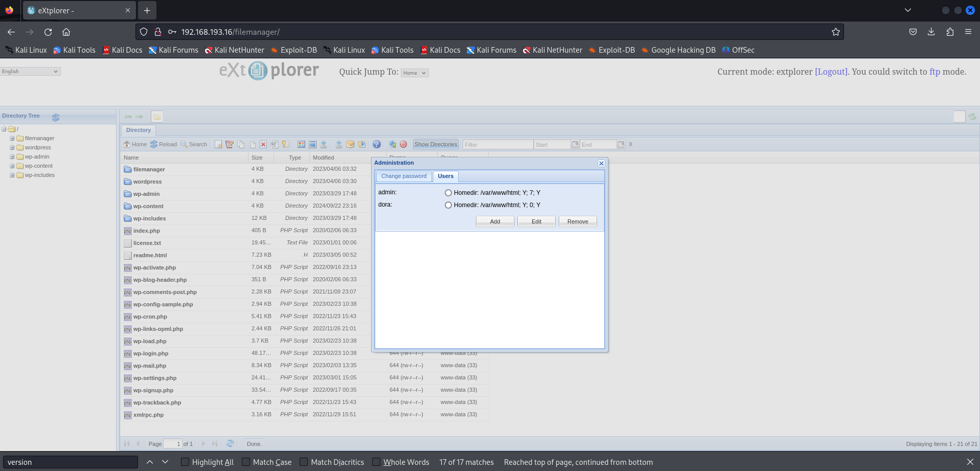Click the Filter input field

pos(497,145)
